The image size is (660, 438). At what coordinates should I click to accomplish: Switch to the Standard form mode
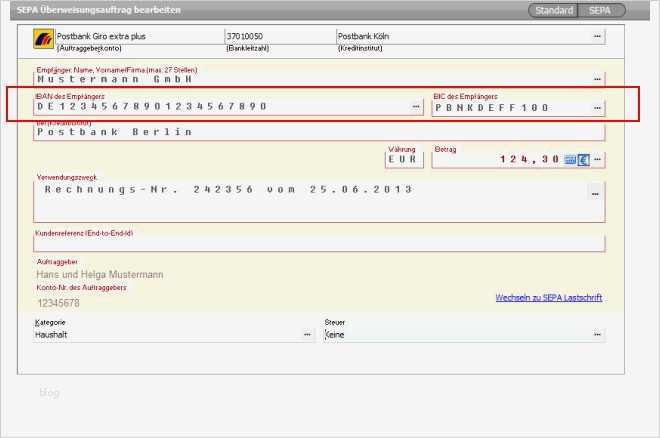click(554, 11)
